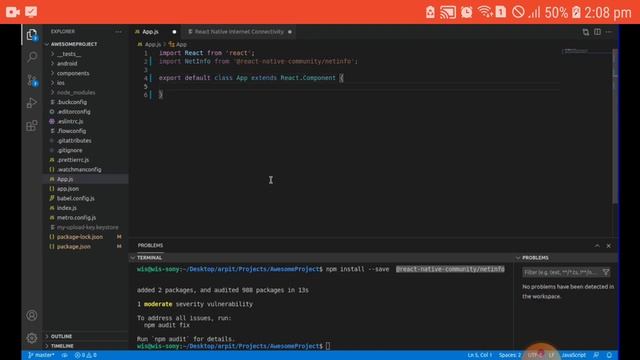Open the Run and Debug view
This screenshot has height=360, width=640.
click(32, 103)
